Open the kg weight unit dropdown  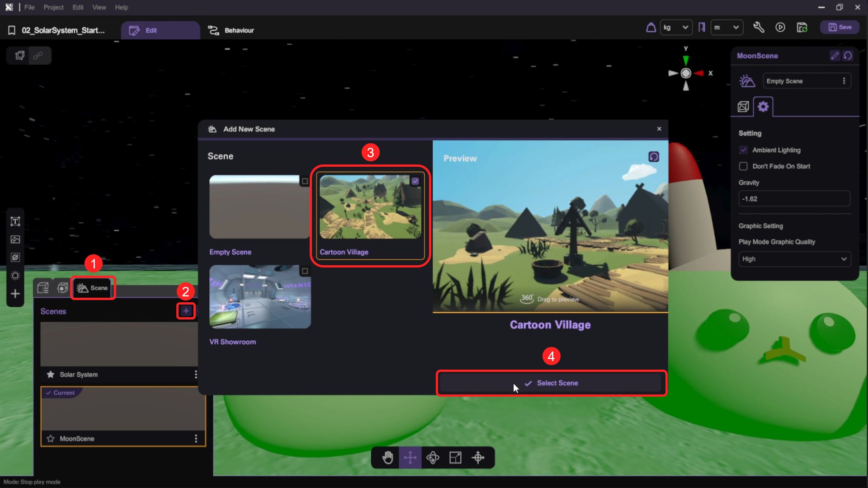coord(676,28)
